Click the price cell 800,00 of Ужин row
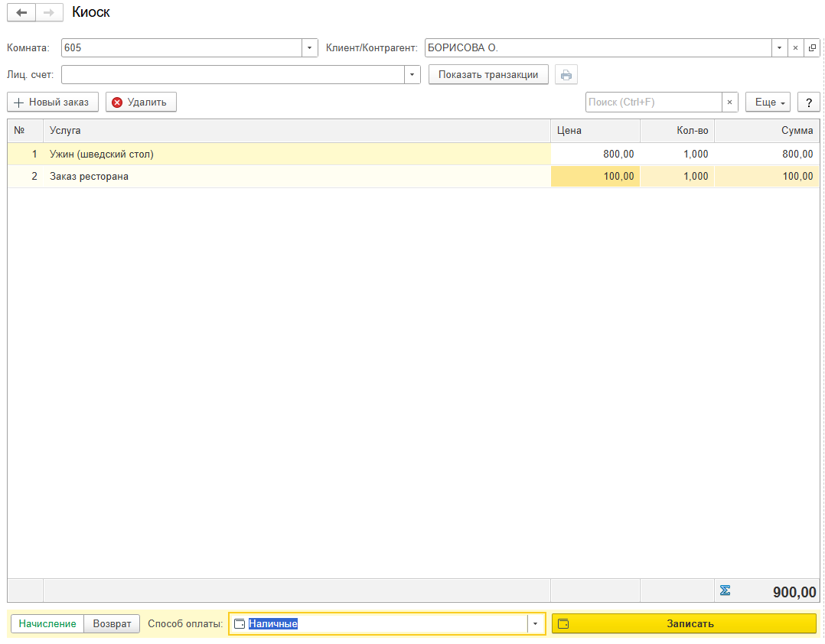The image size is (825, 644). tap(595, 154)
